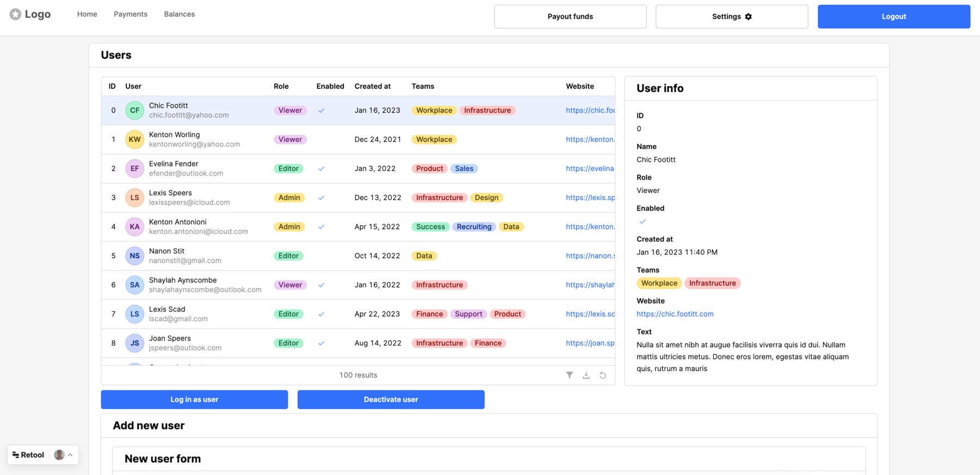Sort by the Role column header
Viewport: 980px width, 475px height.
click(281, 86)
